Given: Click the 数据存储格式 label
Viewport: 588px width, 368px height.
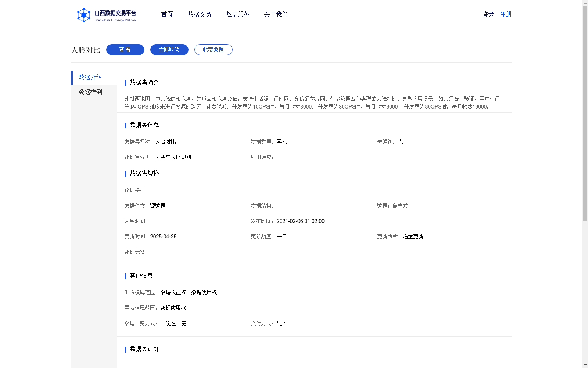Looking at the screenshot, I should tap(394, 206).
